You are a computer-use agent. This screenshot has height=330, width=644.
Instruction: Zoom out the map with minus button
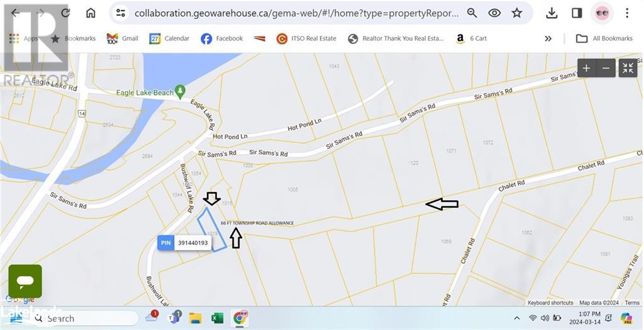click(x=606, y=69)
